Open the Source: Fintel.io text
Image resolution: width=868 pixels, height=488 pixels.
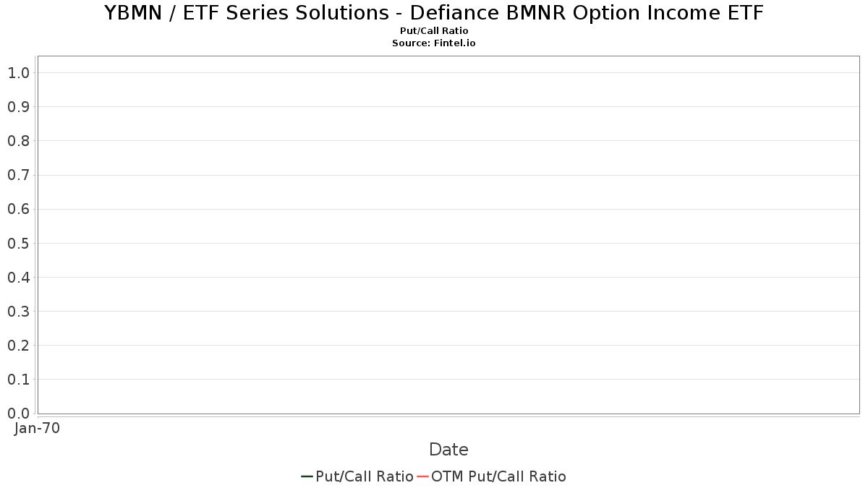click(x=434, y=43)
